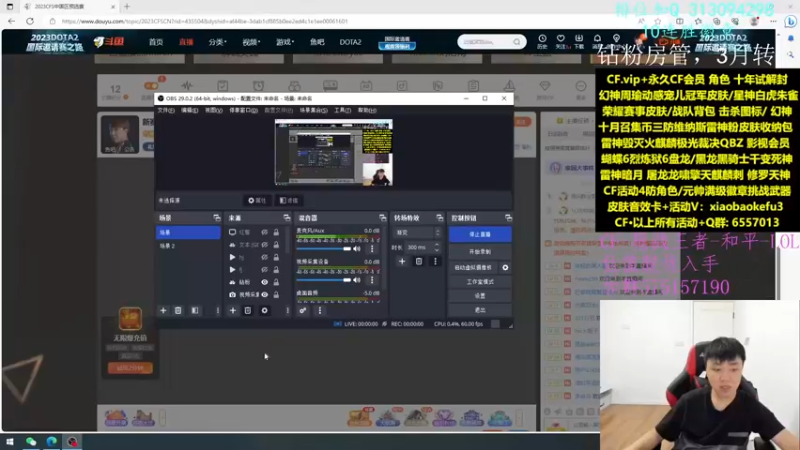Click 开始录制 button in OBS controls
This screenshot has height=450, width=800.
(x=480, y=252)
